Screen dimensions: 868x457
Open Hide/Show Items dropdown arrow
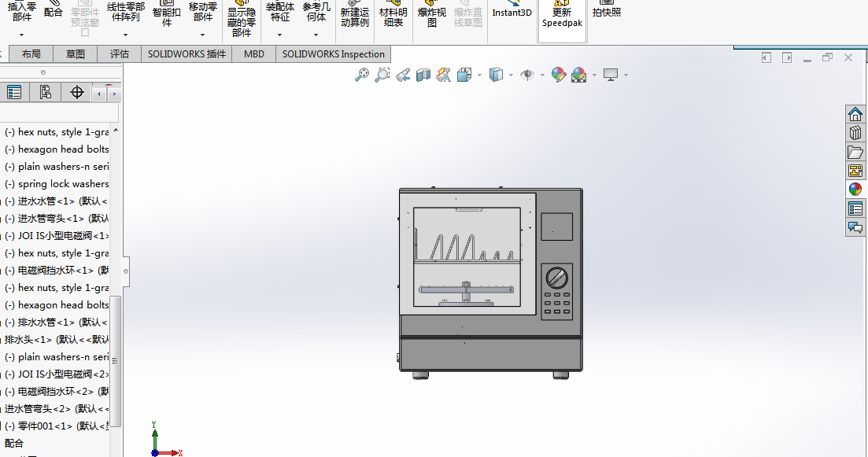(x=542, y=75)
